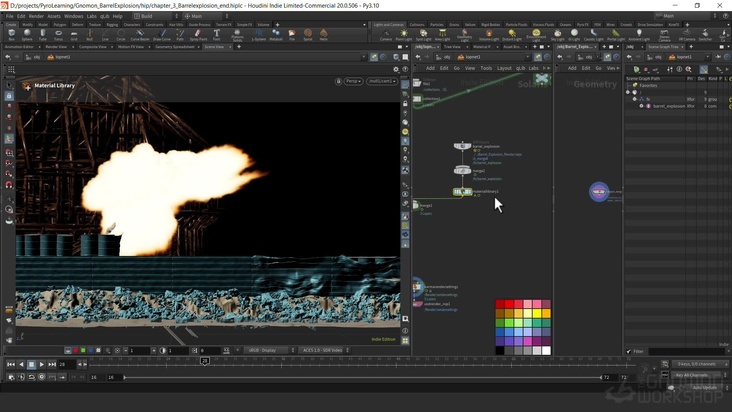Switch to the Render View tab
This screenshot has height=412, width=732.
pyautogui.click(x=56, y=47)
